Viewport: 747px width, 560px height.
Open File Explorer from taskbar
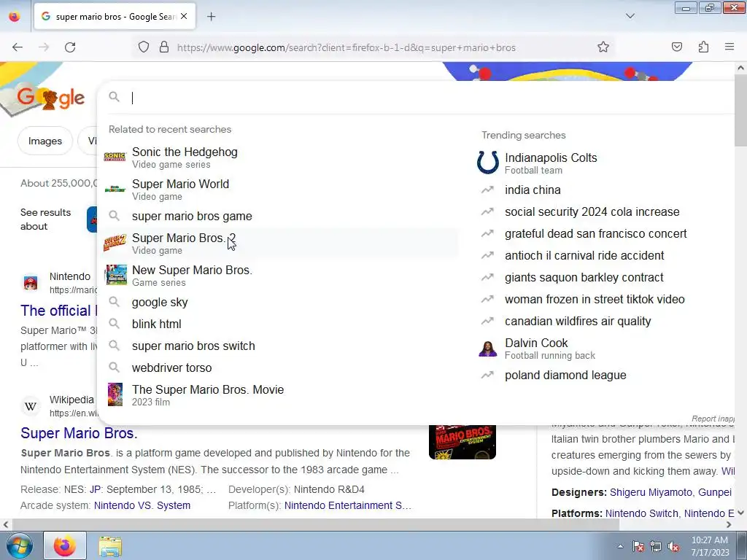click(110, 546)
